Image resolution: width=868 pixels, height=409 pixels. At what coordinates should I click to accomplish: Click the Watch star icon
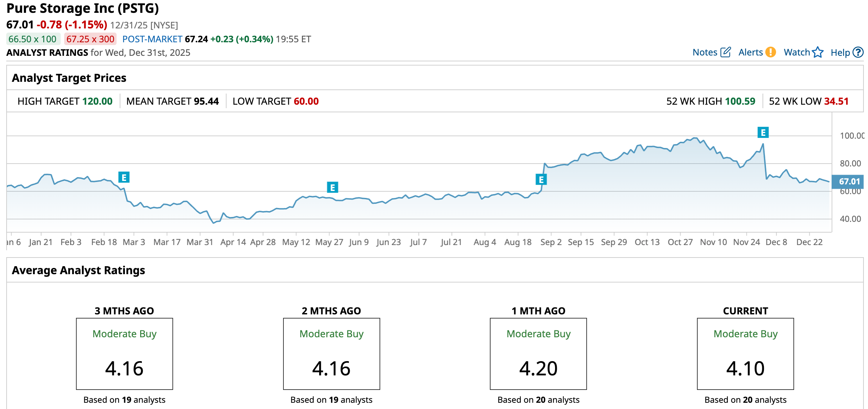818,52
